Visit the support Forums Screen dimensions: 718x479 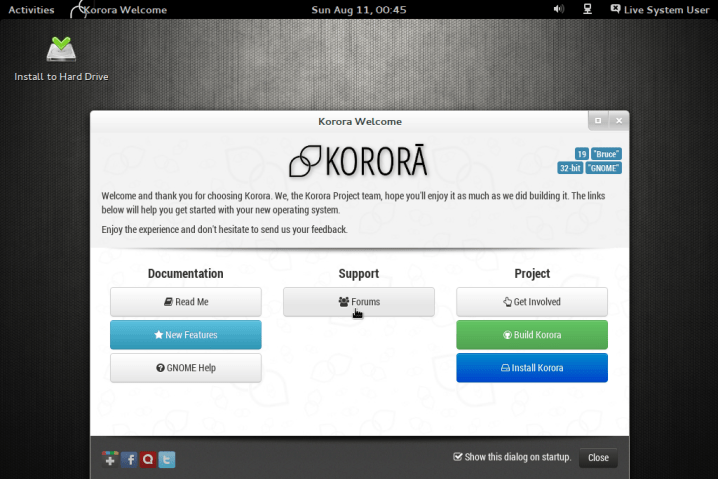tap(359, 302)
